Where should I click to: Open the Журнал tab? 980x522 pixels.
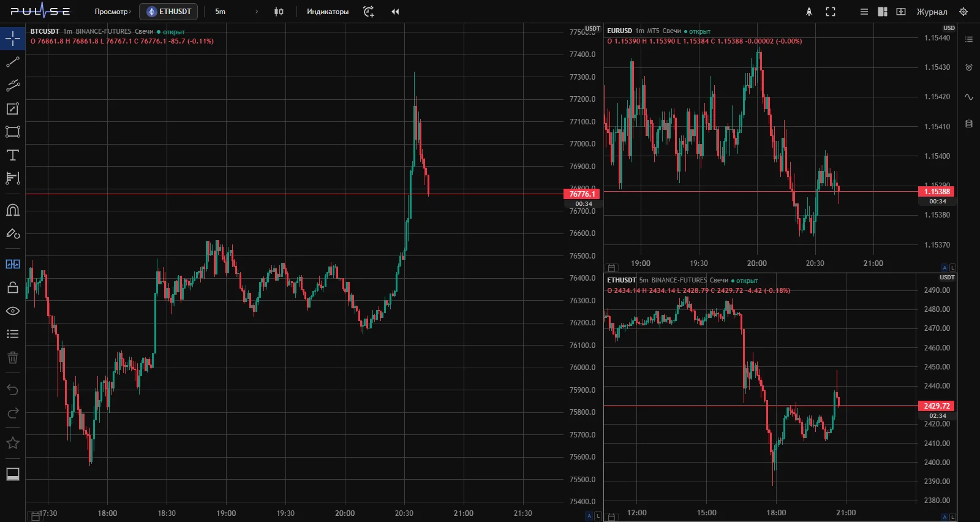pyautogui.click(x=932, y=12)
